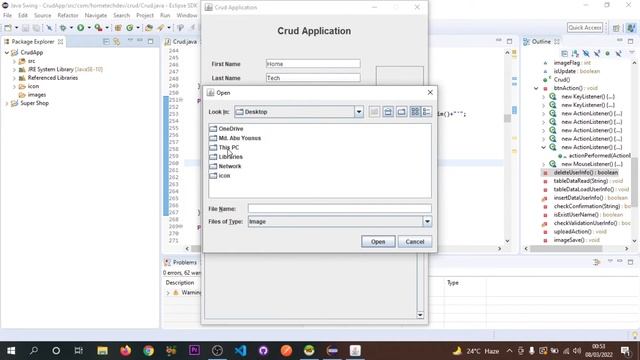640x360 pixels.
Task: Expand Referenced Libraries node
Action: pos(14,78)
